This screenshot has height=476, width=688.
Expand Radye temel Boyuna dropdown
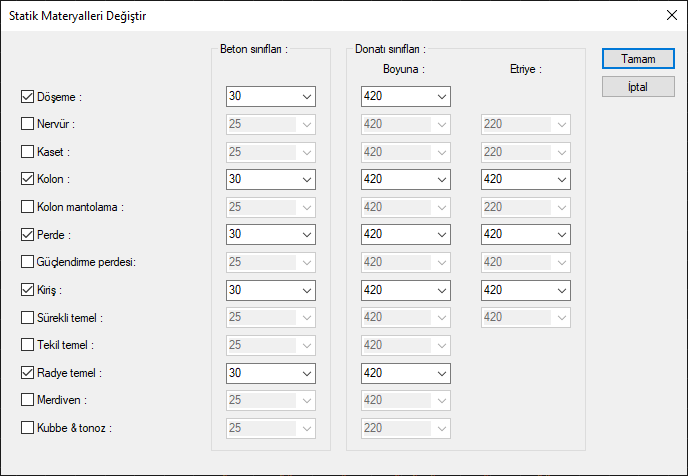(x=440, y=372)
